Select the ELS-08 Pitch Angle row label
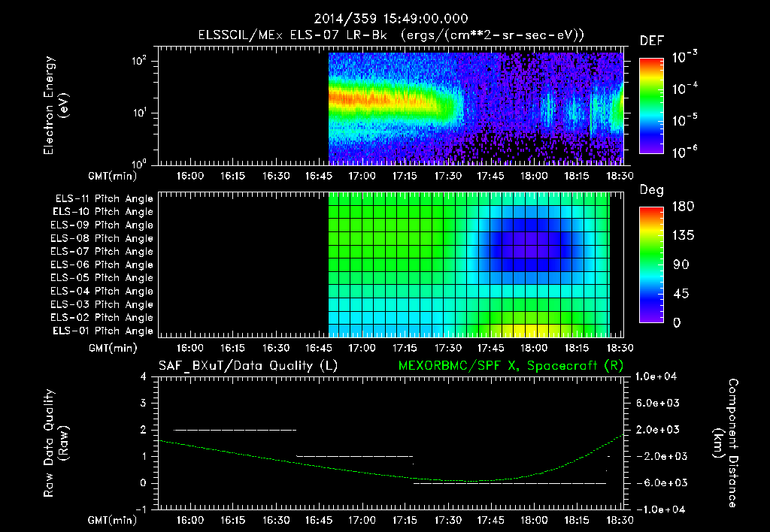 (x=102, y=238)
